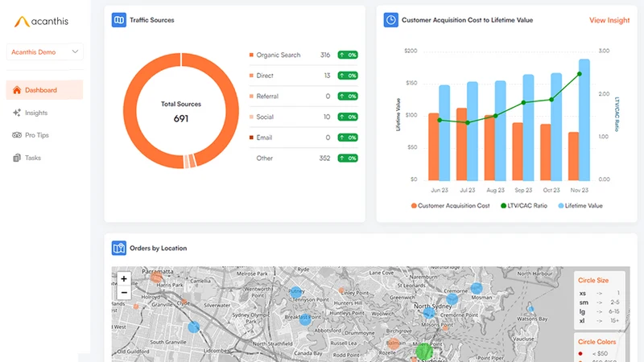Click the Traffic Sources card title

click(152, 19)
